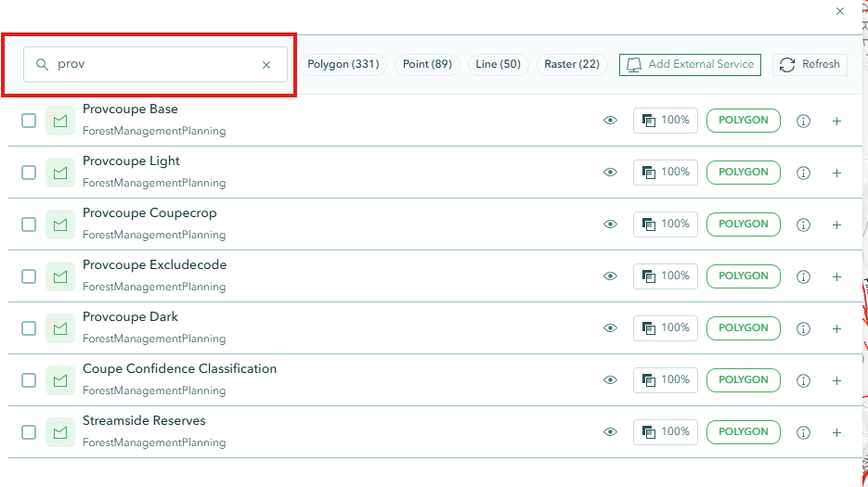Click POLYGON tag on Coupe Confidence Classification
This screenshot has width=868, height=487.
coord(744,380)
